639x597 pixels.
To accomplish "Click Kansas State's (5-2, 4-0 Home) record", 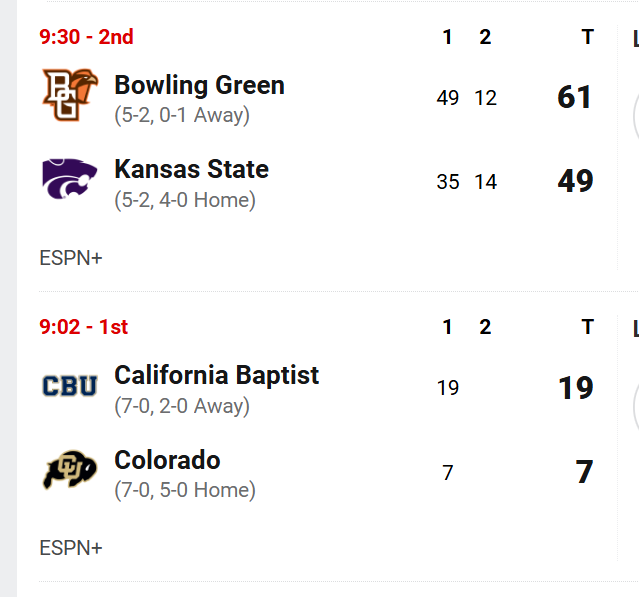I will pyautogui.click(x=185, y=200).
